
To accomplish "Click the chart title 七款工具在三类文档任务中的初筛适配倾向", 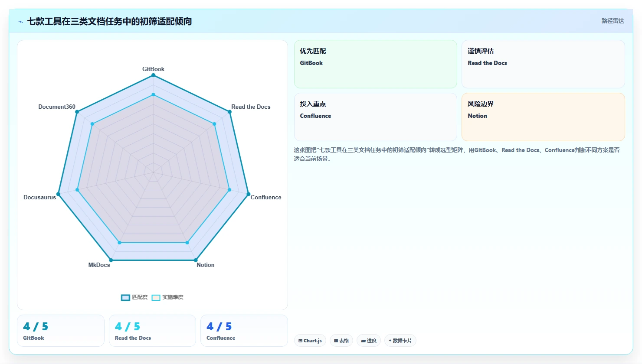I will [x=109, y=21].
